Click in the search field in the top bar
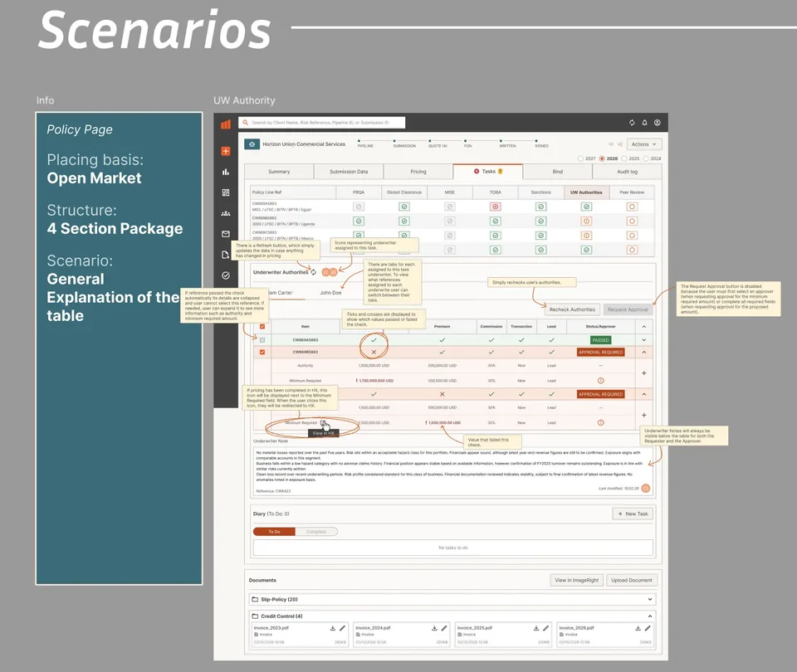The height and width of the screenshot is (672, 797). 322,123
